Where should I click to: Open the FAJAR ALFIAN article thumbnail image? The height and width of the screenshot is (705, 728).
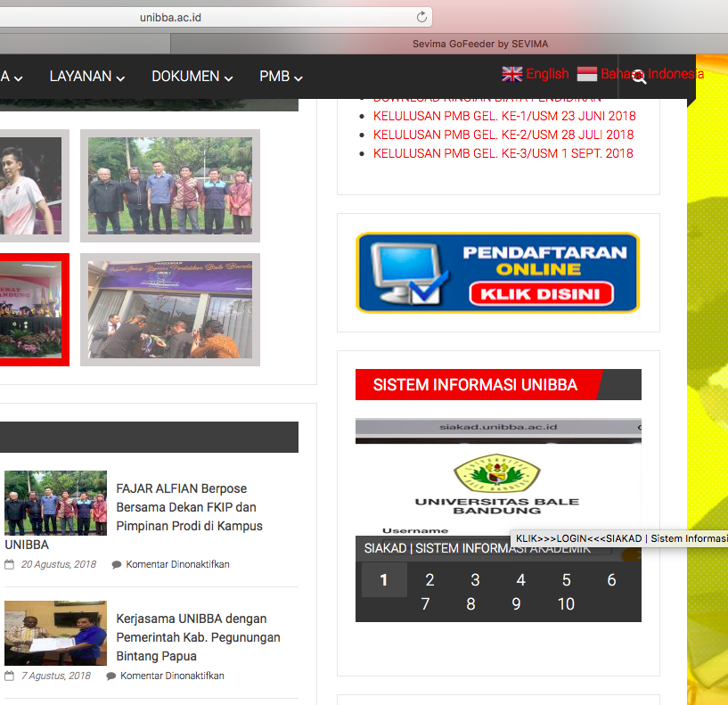click(x=56, y=503)
